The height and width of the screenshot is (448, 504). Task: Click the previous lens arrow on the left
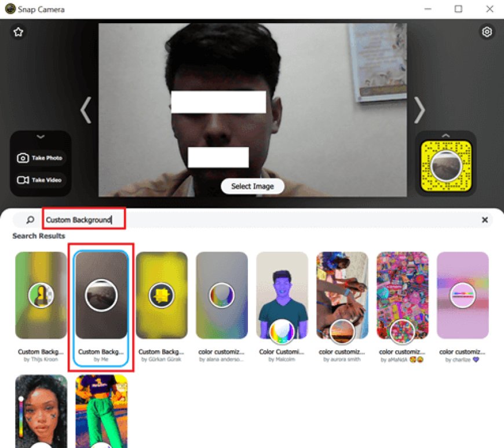(86, 110)
